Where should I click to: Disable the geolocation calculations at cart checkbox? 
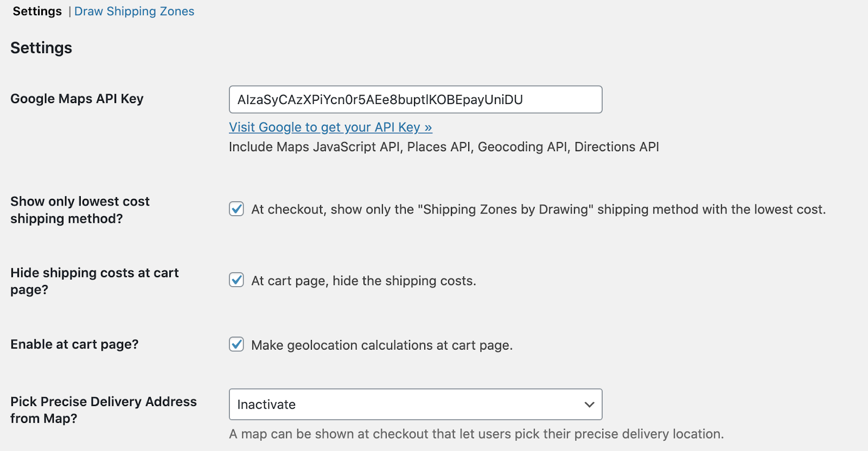[237, 344]
